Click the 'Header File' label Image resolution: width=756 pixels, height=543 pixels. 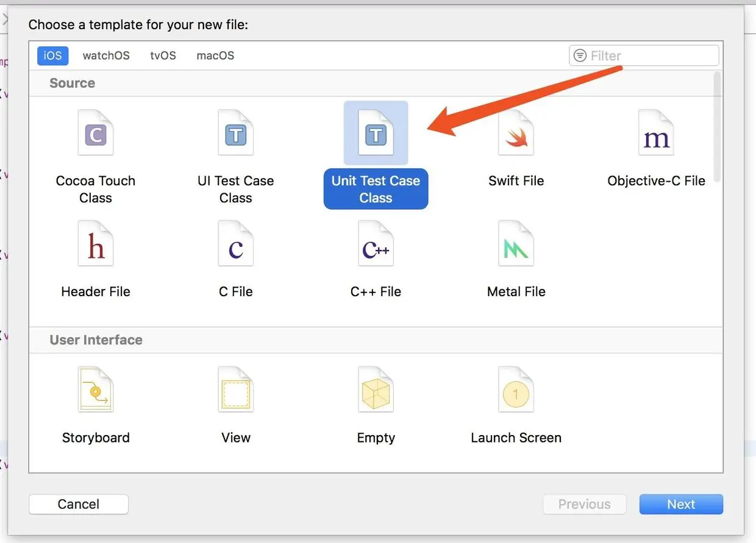coord(96,291)
